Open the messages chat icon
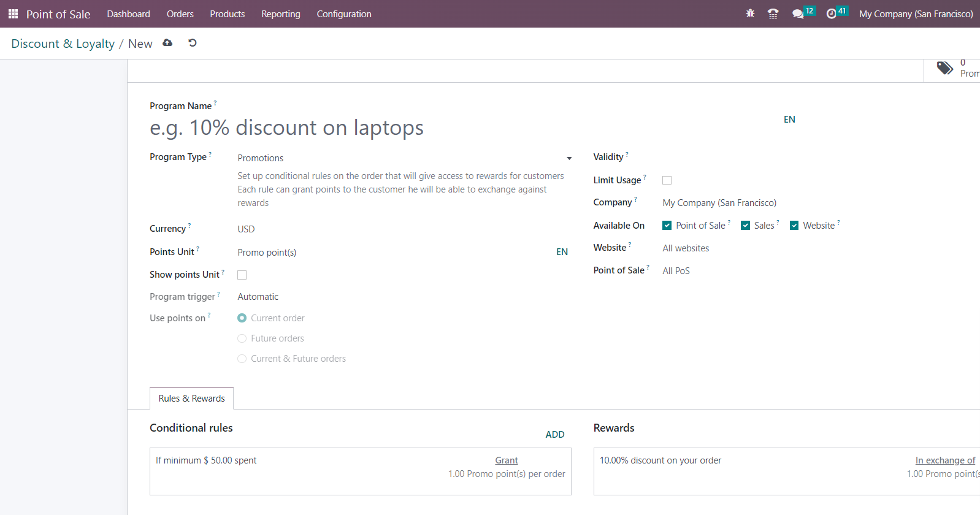Viewport: 980px width, 515px height. coord(798,13)
